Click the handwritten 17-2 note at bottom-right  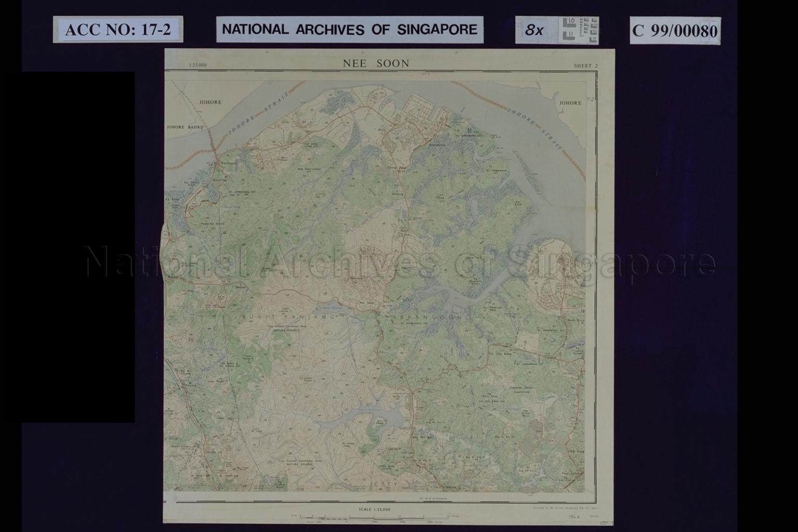point(575,517)
